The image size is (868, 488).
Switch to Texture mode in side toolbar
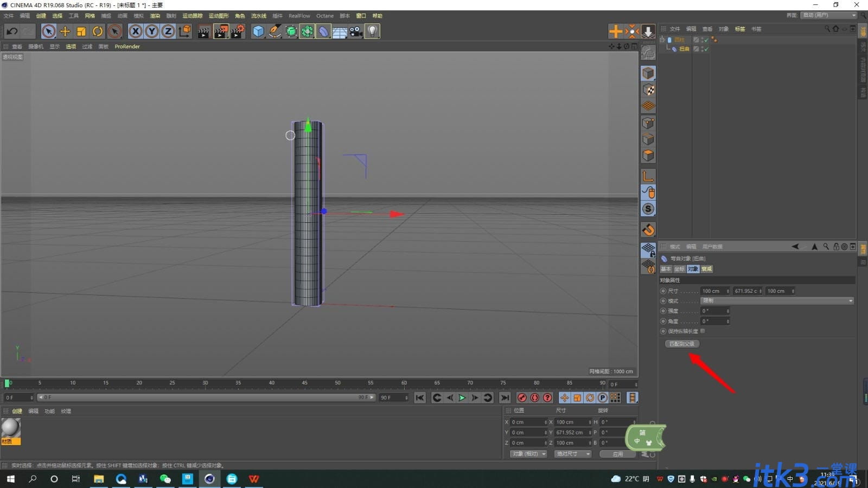(648, 90)
